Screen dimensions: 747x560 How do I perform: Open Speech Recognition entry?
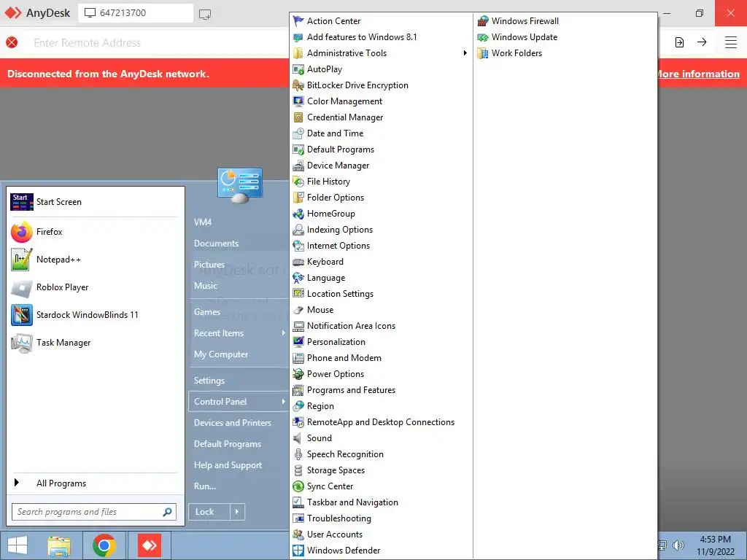tap(345, 454)
